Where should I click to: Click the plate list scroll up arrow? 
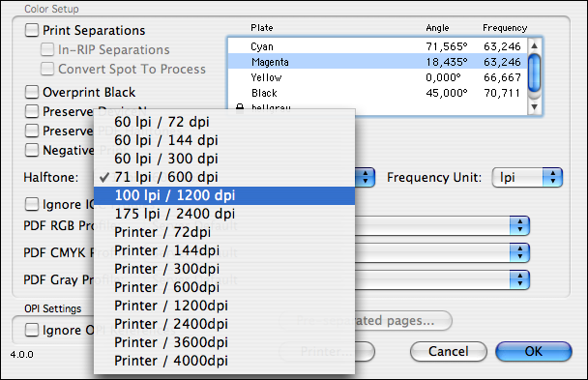point(535,45)
